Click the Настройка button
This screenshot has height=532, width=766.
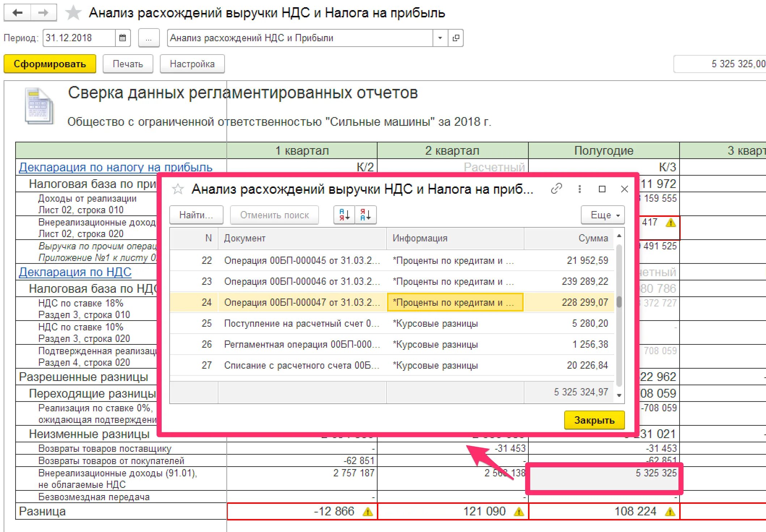click(x=192, y=64)
